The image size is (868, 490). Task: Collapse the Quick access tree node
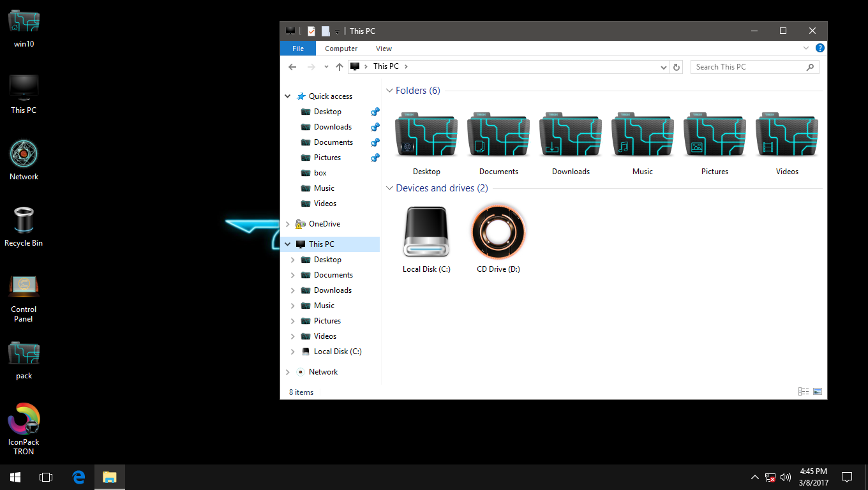tap(288, 96)
